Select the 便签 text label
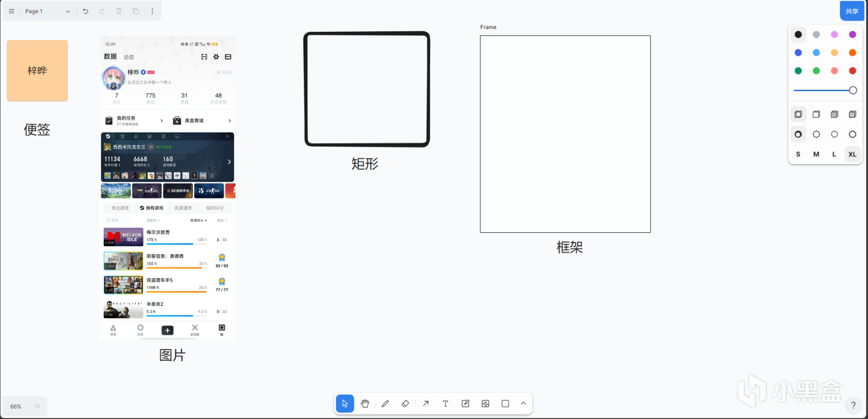The height and width of the screenshot is (419, 868). pos(37,130)
